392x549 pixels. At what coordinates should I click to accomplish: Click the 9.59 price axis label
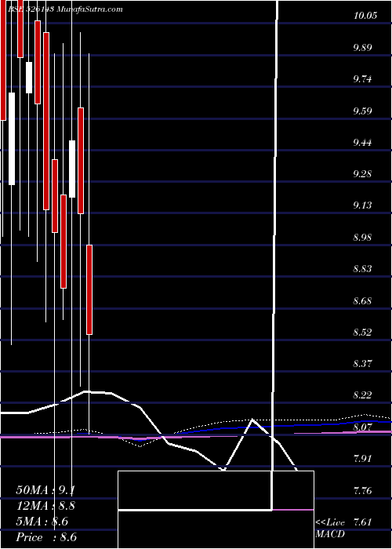point(362,111)
